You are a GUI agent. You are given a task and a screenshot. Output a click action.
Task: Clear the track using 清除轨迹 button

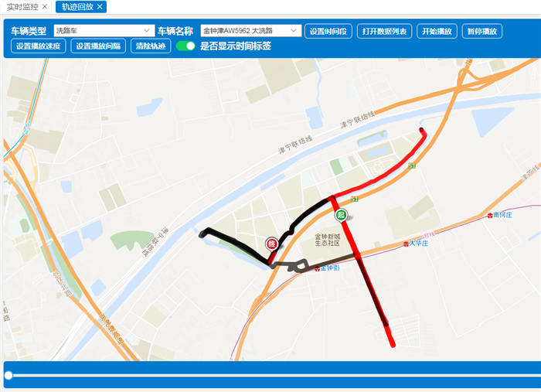click(151, 46)
